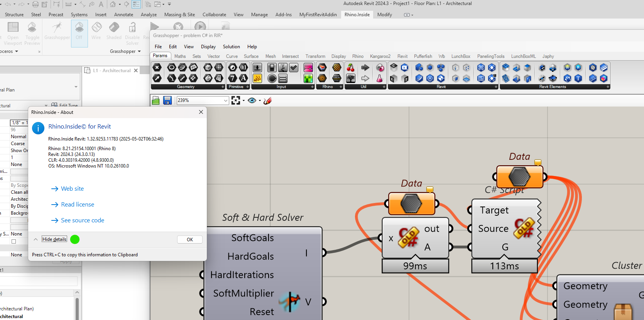Click the green status circle in About dialog
This screenshot has width=644, height=320.
[75, 239]
